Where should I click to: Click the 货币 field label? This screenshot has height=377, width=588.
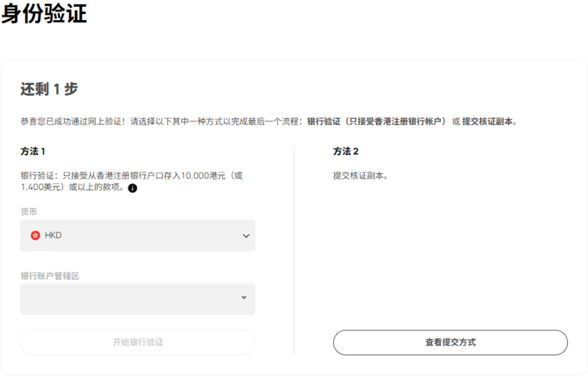click(28, 212)
